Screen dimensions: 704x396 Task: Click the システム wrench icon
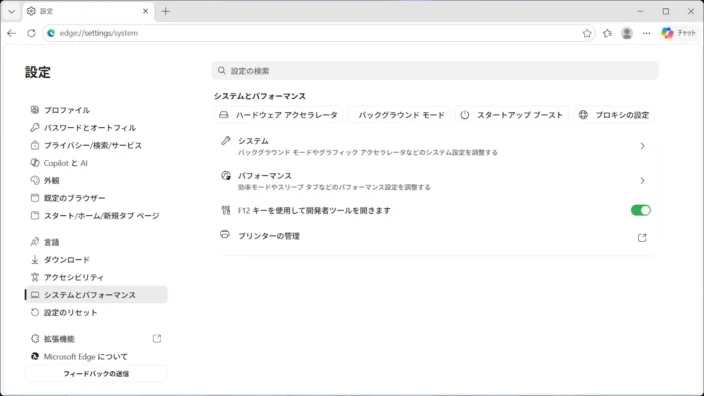pyautogui.click(x=225, y=141)
